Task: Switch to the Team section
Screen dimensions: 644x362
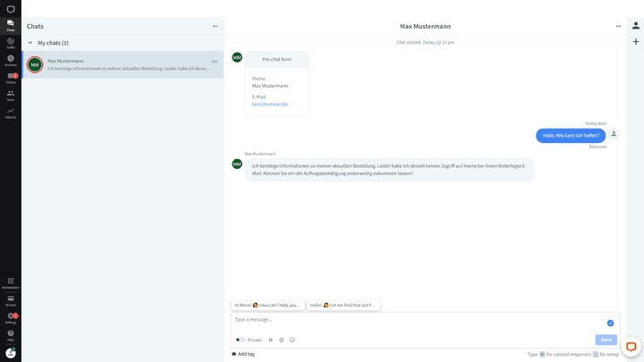Action: 11,95
